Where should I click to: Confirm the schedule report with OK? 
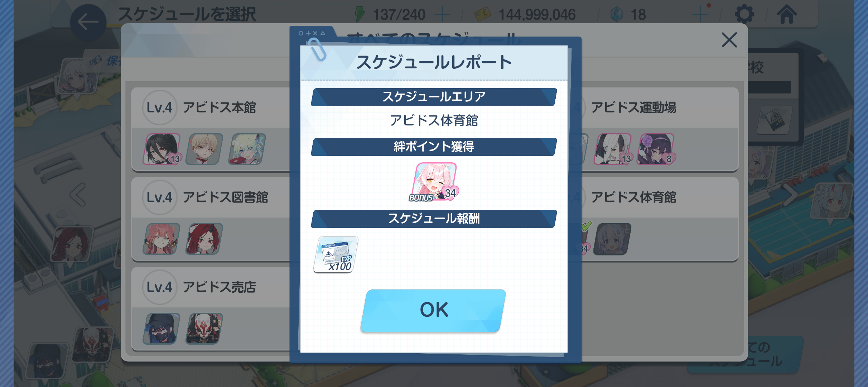coord(433,310)
